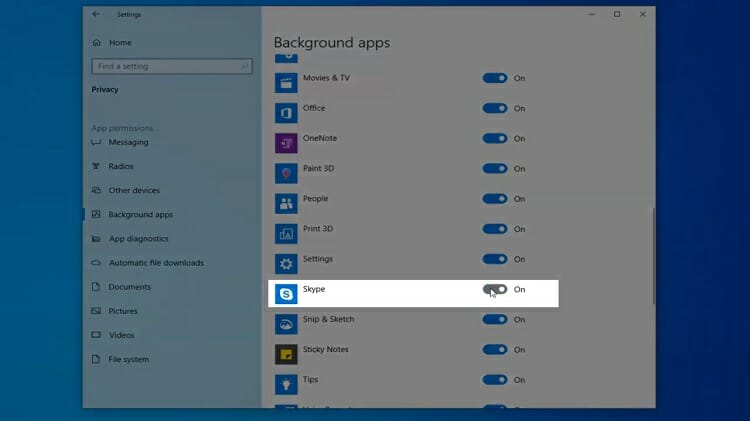Click the Paint 3D app icon
The height and width of the screenshot is (421, 750).
pos(286,173)
